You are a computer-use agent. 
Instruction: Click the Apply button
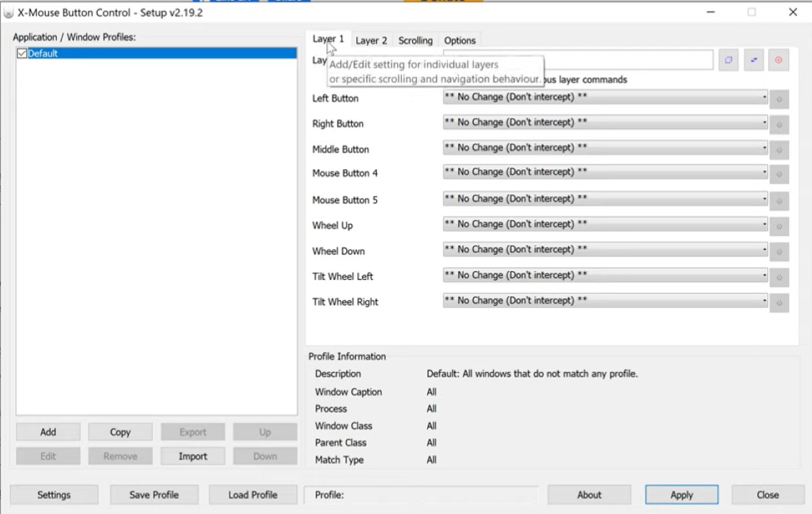pyautogui.click(x=681, y=495)
